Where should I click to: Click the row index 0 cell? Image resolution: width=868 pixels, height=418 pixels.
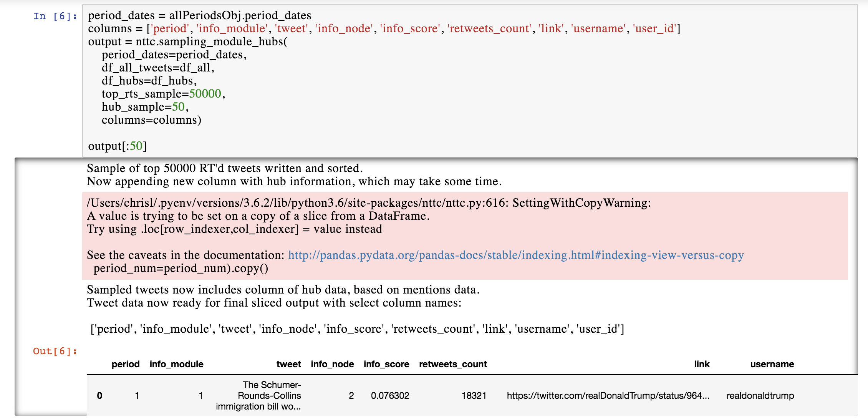point(99,396)
